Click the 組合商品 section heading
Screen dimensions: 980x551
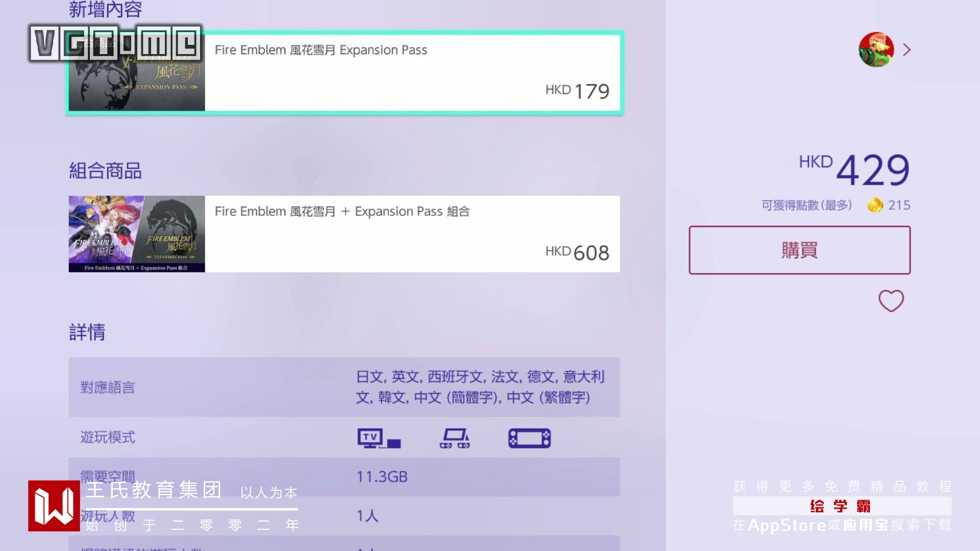tap(105, 170)
